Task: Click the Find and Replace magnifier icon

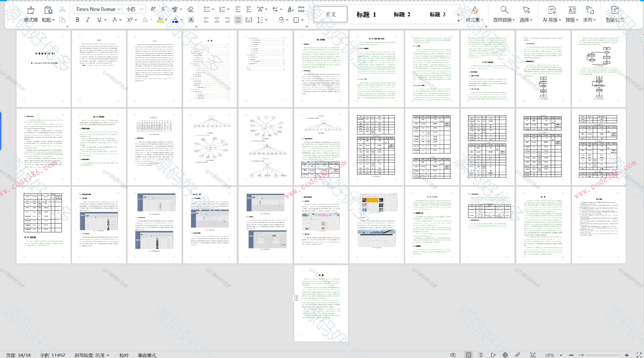Action: pos(504,10)
